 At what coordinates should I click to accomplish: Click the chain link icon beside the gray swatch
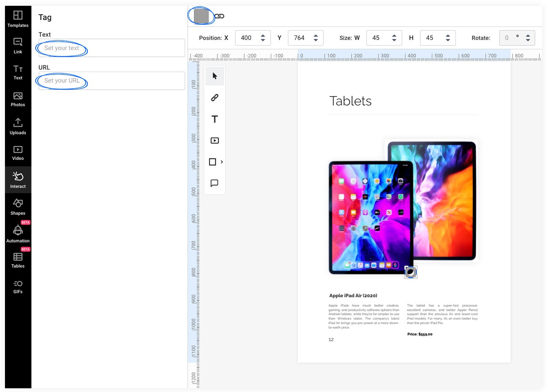tap(219, 16)
